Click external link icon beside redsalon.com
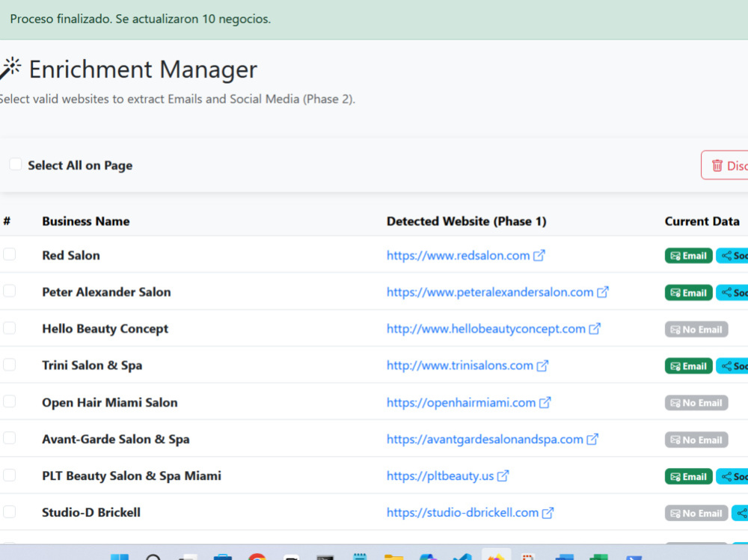This screenshot has height=560, width=748. click(539, 255)
